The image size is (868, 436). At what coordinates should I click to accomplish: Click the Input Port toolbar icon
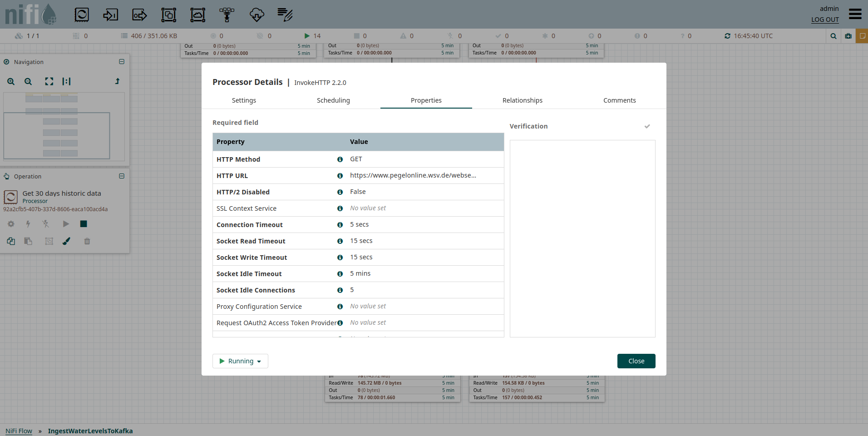pos(110,15)
